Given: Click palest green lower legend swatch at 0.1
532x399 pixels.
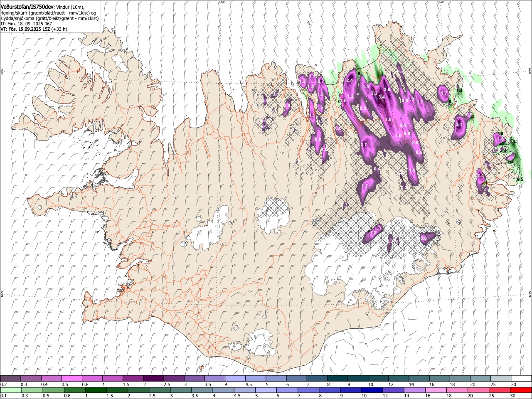Looking at the screenshot, I should click(11, 390).
